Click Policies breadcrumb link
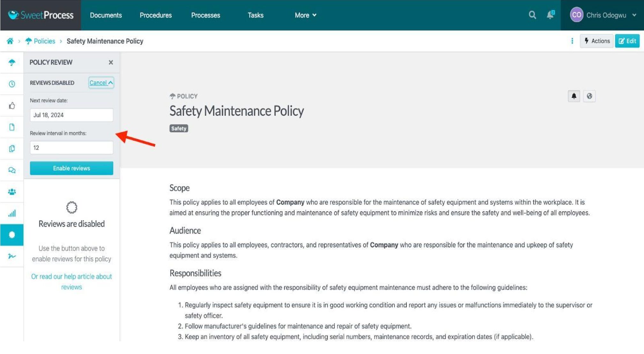Image resolution: width=644 pixels, height=354 pixels. [44, 41]
